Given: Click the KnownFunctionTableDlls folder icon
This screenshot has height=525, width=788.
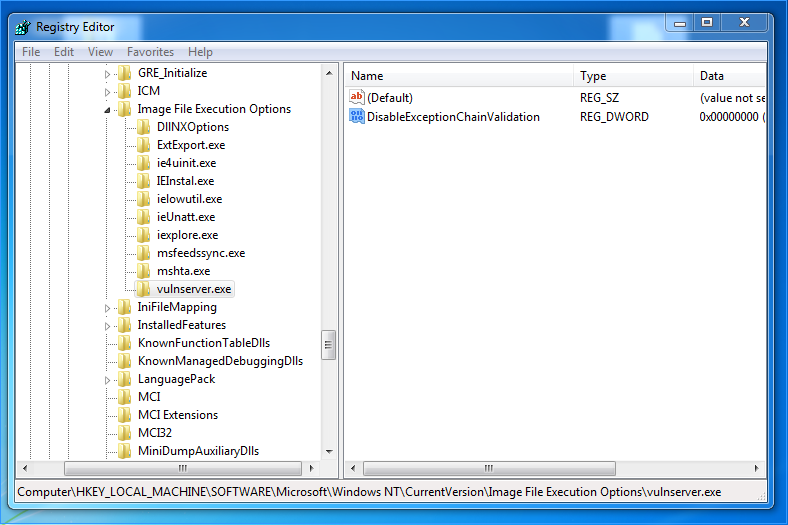Looking at the screenshot, I should tap(125, 343).
